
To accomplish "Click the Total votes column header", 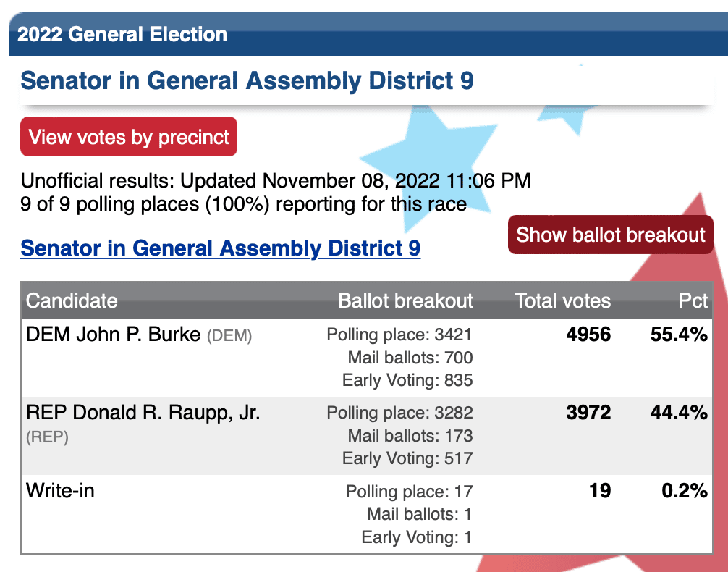I will point(562,300).
